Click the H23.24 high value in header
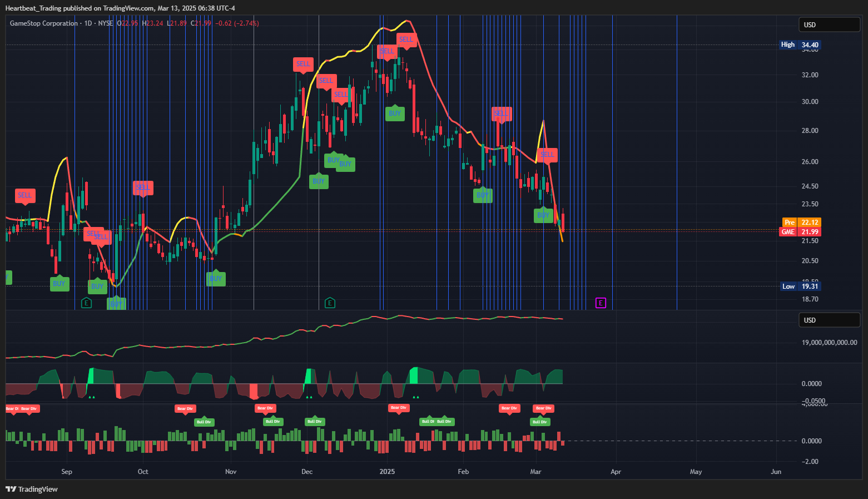 [x=152, y=23]
